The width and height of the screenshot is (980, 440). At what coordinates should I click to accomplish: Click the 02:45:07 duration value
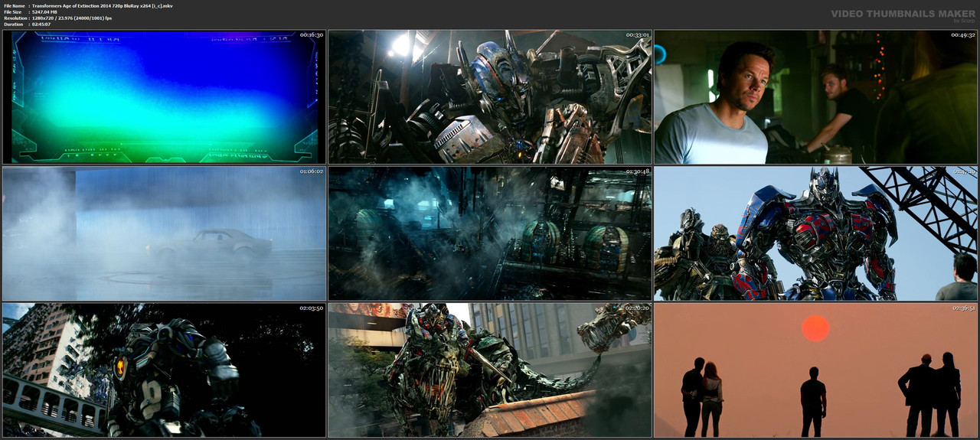pyautogui.click(x=41, y=24)
